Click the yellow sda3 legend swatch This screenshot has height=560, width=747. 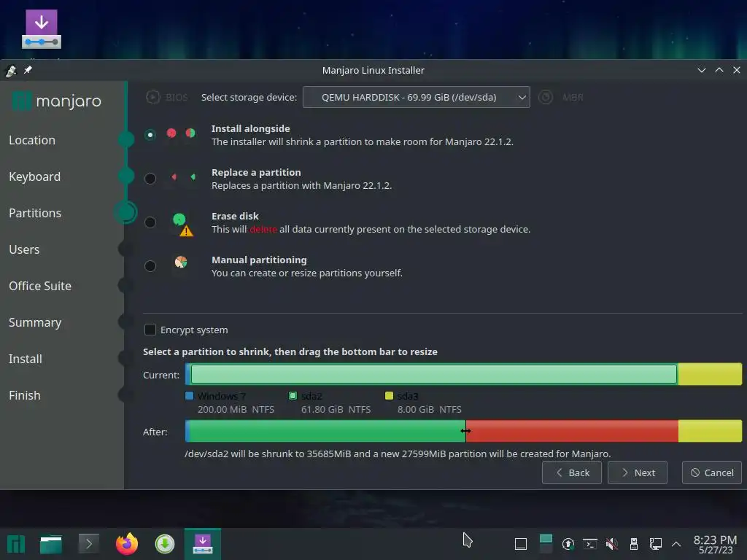point(390,396)
